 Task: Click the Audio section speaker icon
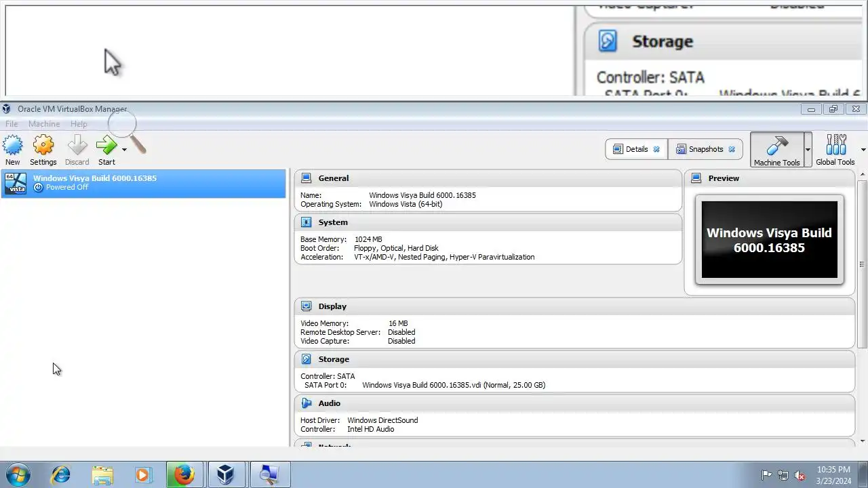point(306,403)
